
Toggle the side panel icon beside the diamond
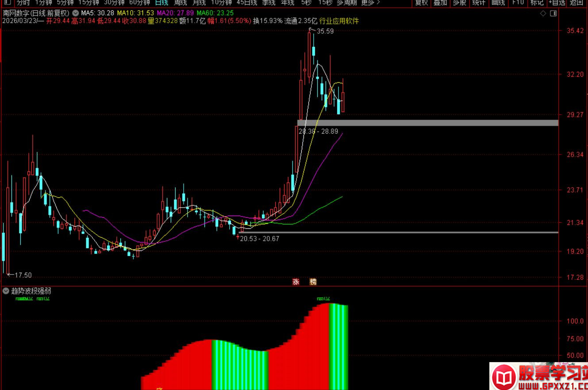[553, 14]
